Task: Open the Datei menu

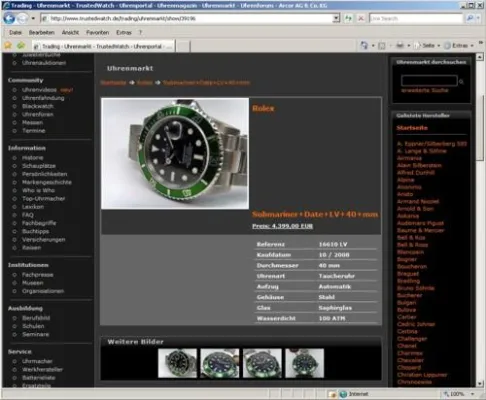Action: tap(15, 32)
